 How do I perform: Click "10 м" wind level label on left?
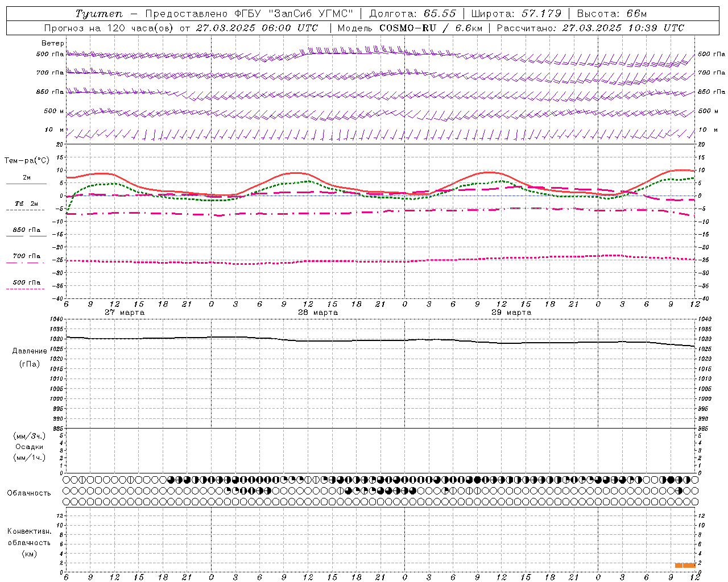pyautogui.click(x=55, y=130)
